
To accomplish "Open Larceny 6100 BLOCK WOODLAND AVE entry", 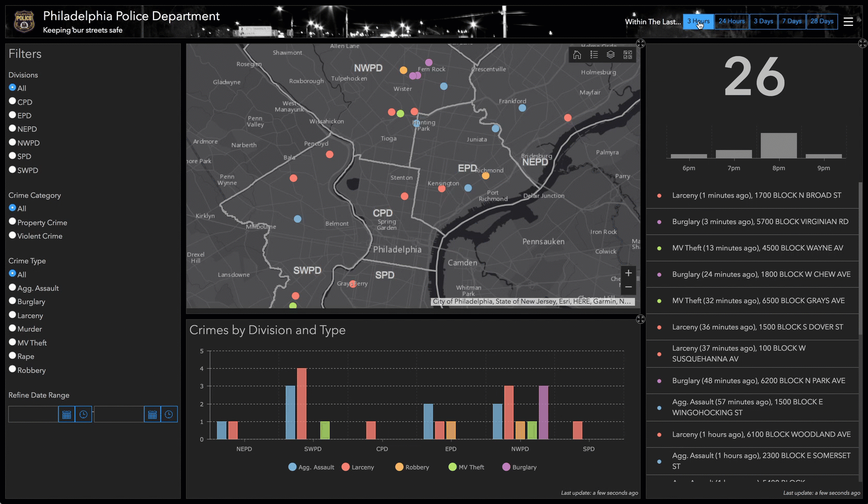I will tap(752, 434).
